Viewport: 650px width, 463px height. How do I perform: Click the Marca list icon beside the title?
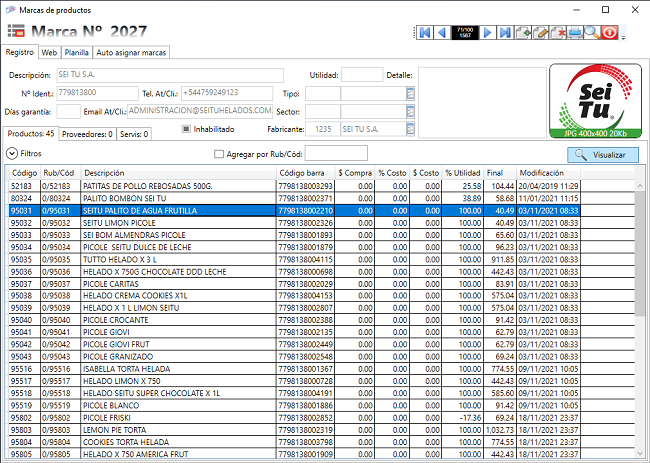tap(16, 31)
